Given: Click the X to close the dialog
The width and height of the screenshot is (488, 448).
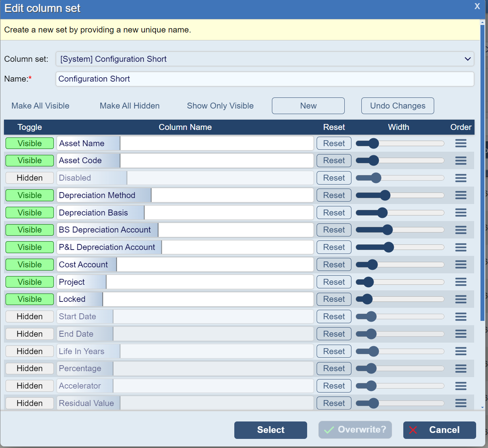Looking at the screenshot, I should point(477,6).
